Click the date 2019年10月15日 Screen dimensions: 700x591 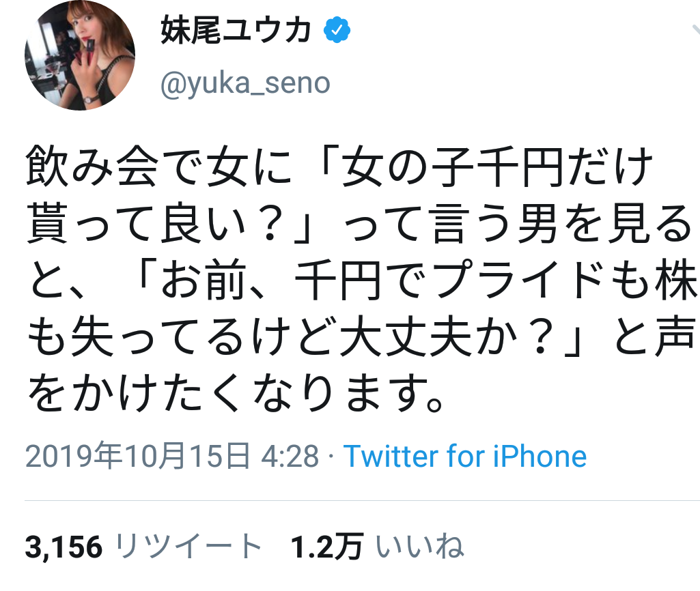138,457
